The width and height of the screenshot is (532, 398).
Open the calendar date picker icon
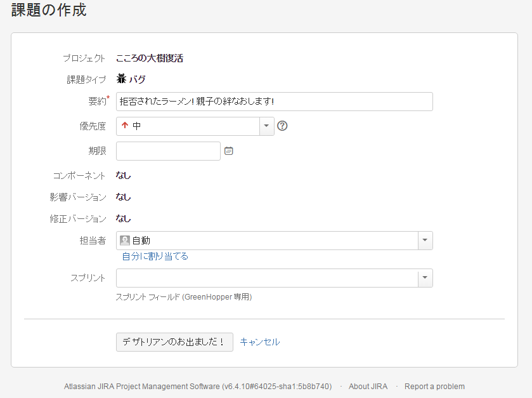point(228,150)
